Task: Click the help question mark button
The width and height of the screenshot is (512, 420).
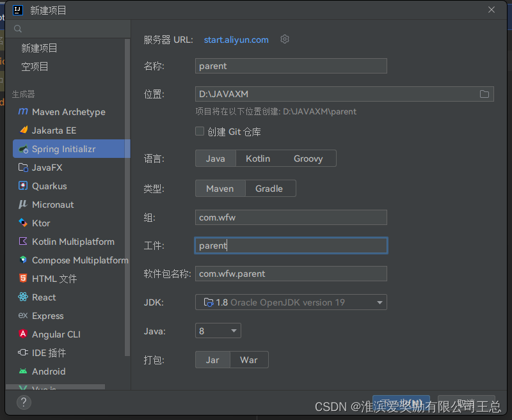Action: (24, 402)
